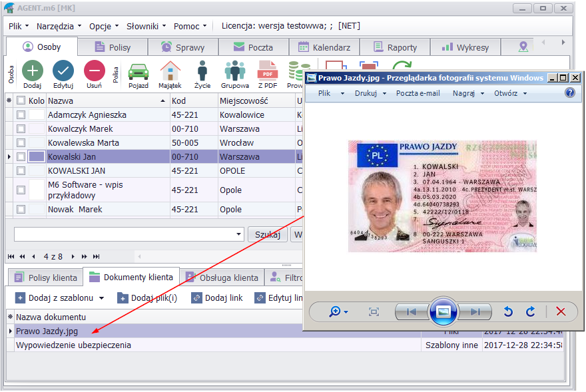Open the Plik menu in AGENT.m6

(19, 26)
